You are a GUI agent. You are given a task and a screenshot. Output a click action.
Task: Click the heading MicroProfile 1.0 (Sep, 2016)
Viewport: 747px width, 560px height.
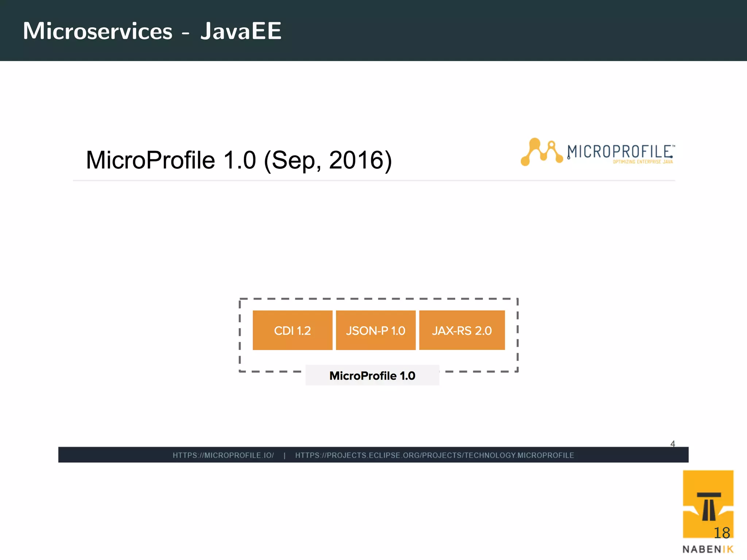(239, 160)
